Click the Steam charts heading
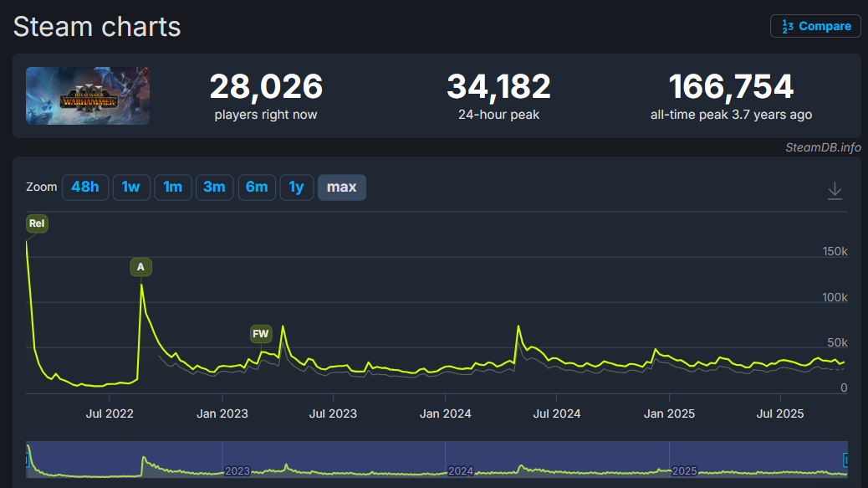This screenshot has width=868, height=488. click(x=97, y=27)
